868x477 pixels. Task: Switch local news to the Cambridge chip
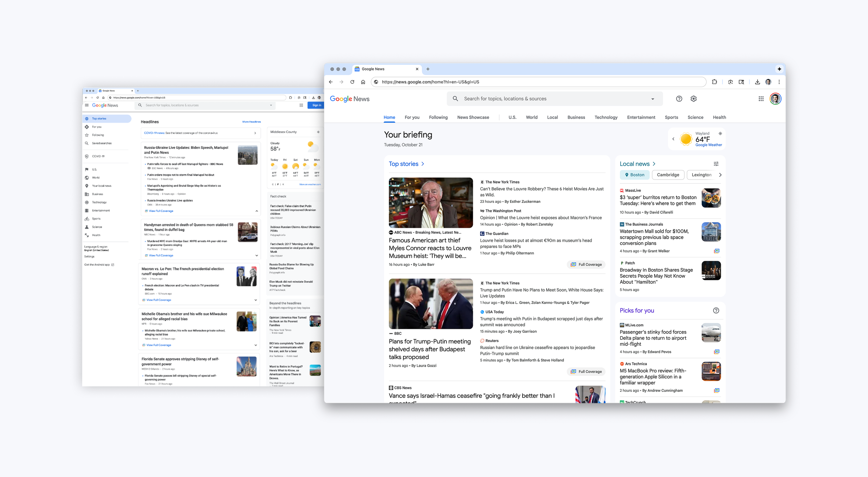tap(668, 175)
